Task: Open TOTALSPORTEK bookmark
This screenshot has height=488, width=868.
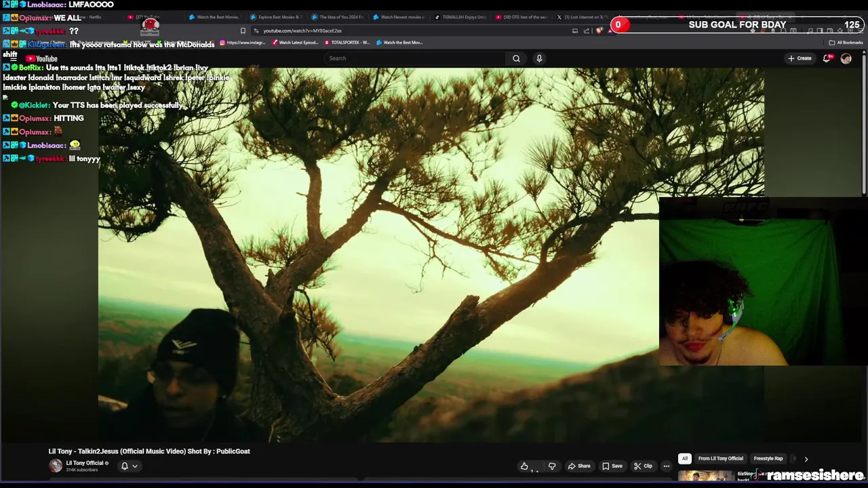Action: pyautogui.click(x=347, y=43)
